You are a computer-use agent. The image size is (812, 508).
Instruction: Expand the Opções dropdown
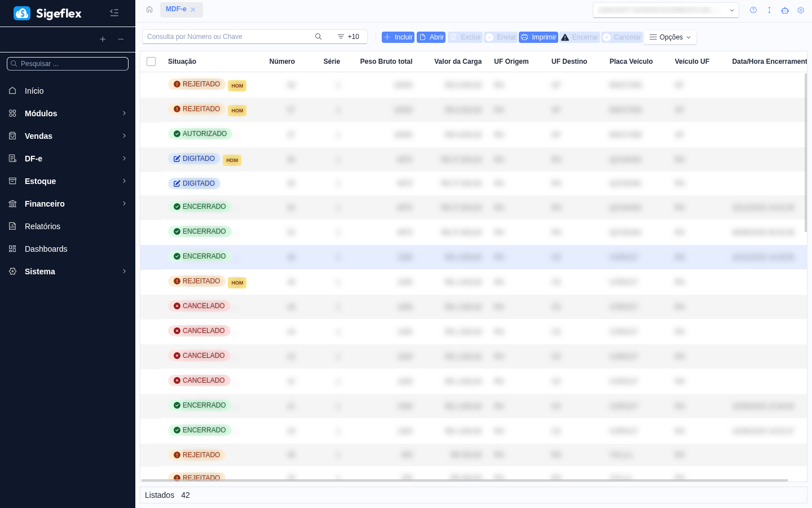point(670,37)
